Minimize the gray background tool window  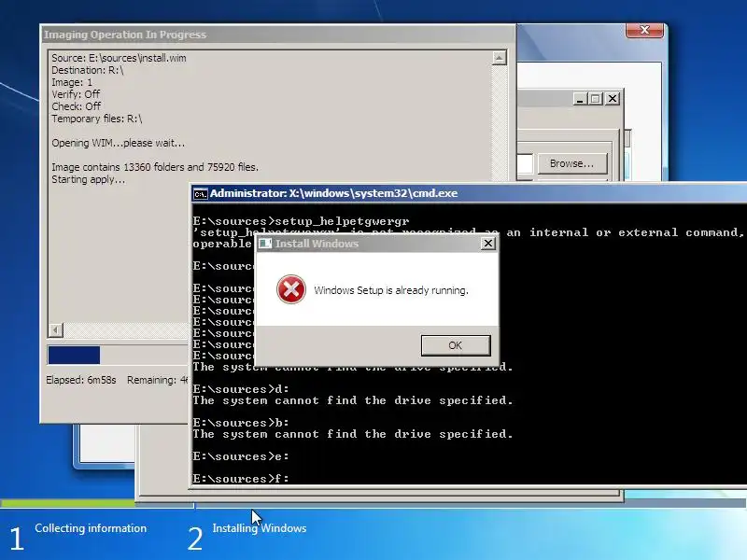pos(579,99)
